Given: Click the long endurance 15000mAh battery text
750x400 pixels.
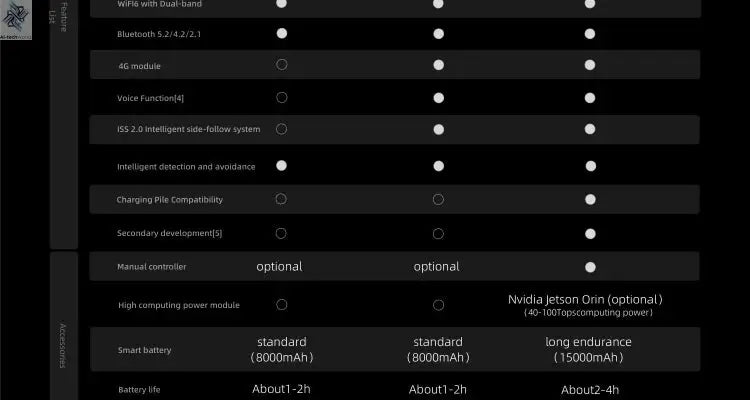Looking at the screenshot, I should [x=588, y=349].
